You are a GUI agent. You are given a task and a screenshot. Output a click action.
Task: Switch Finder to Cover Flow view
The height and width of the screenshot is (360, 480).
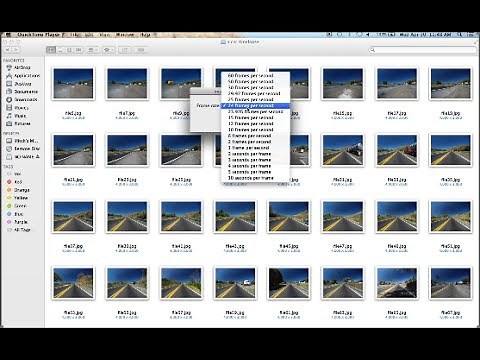coord(79,50)
